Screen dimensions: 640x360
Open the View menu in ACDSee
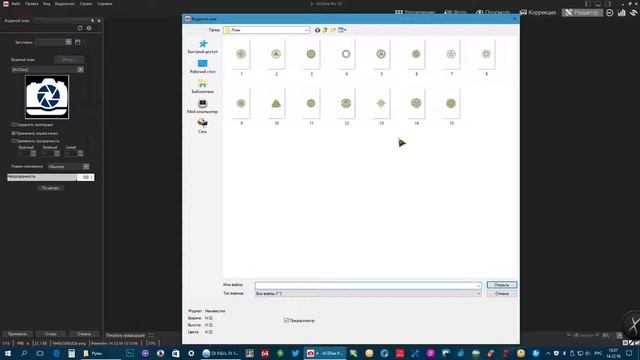click(x=47, y=4)
